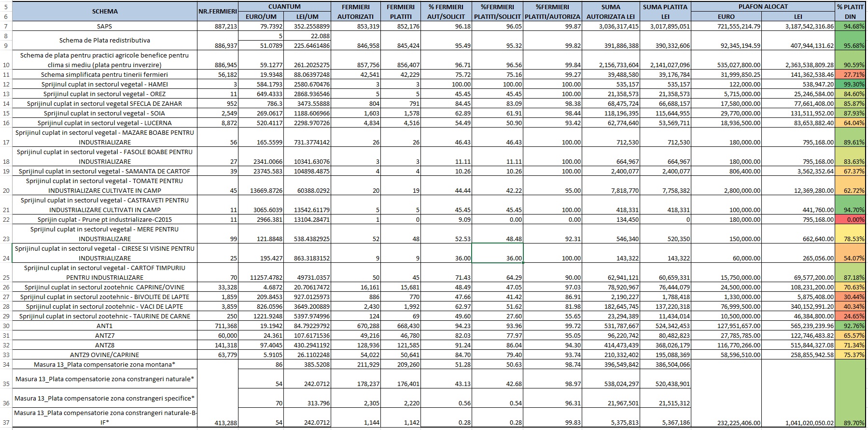The height and width of the screenshot is (430, 868).
Task: Select row header 22 for Prune row
Action: point(6,220)
